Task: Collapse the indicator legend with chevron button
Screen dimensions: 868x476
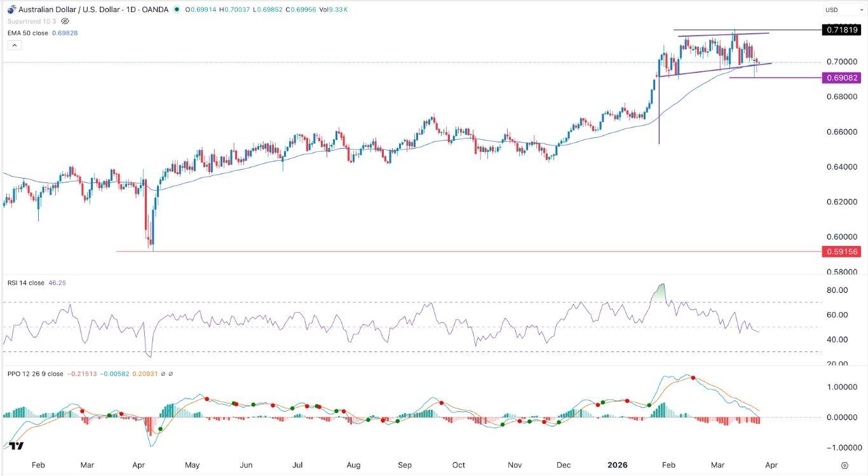Action: coord(15,45)
